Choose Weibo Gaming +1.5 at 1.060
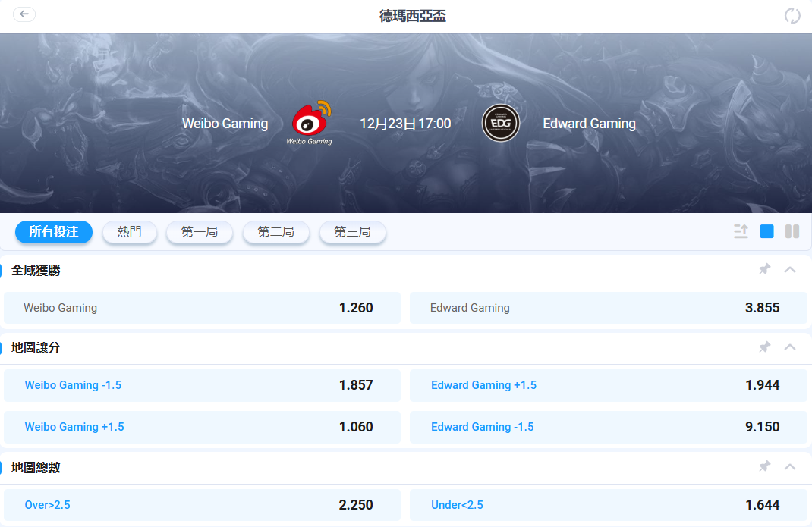The width and height of the screenshot is (812, 527). [202, 427]
